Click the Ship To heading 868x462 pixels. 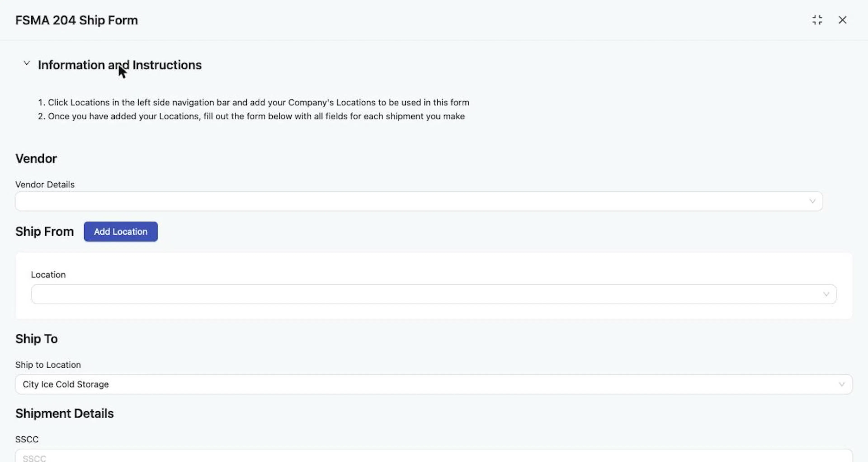coord(36,339)
